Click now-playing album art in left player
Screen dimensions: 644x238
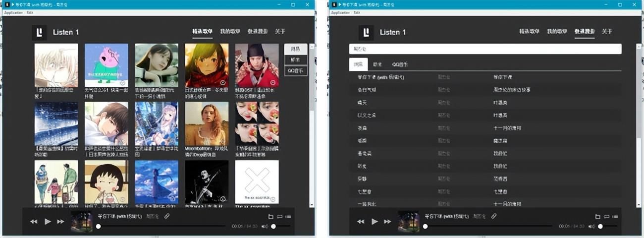pyautogui.click(x=82, y=222)
